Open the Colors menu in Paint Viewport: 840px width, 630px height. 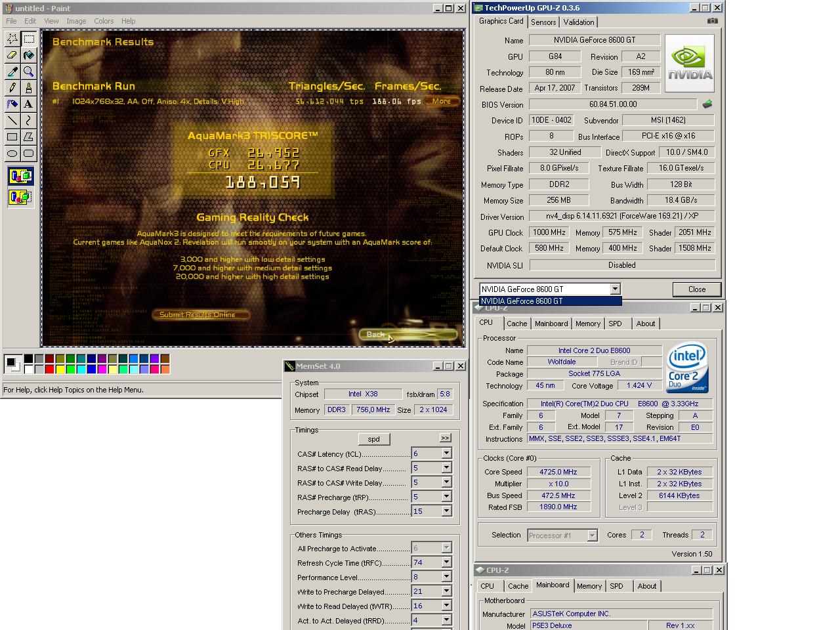coord(104,21)
